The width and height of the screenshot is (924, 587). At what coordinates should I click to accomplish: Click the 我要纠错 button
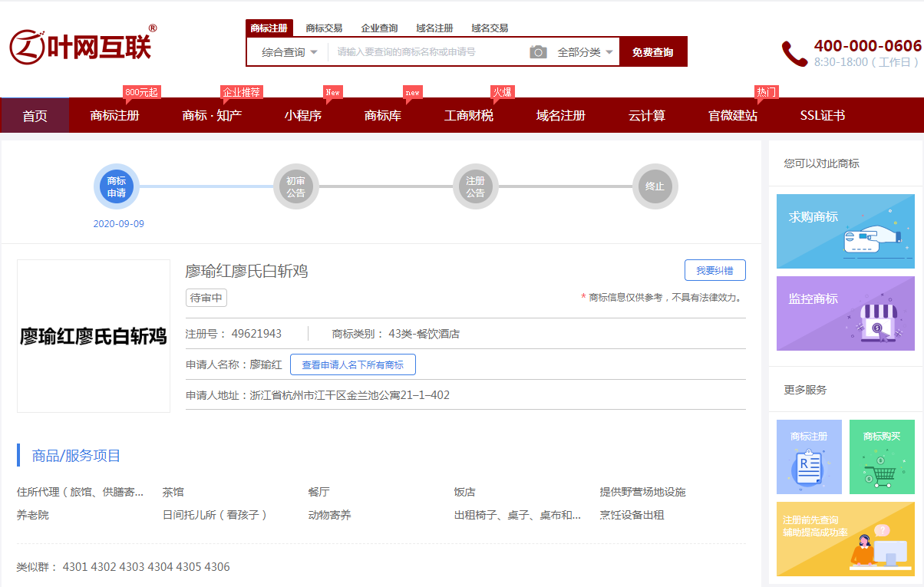pos(714,270)
